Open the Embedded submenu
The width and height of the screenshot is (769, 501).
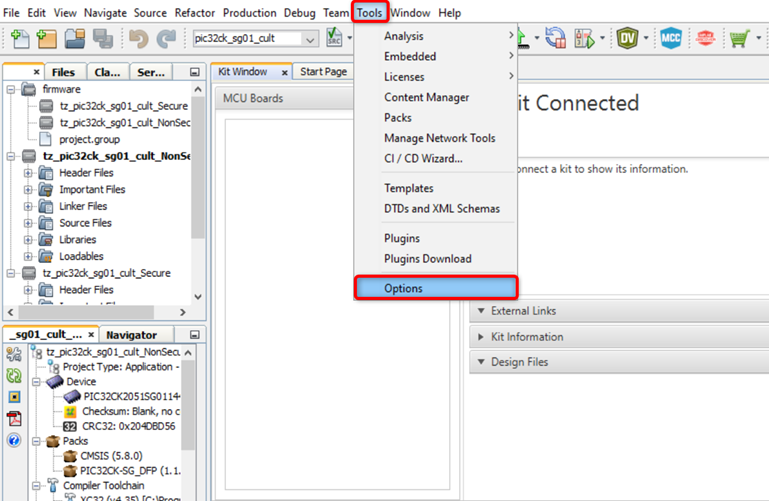coord(436,56)
